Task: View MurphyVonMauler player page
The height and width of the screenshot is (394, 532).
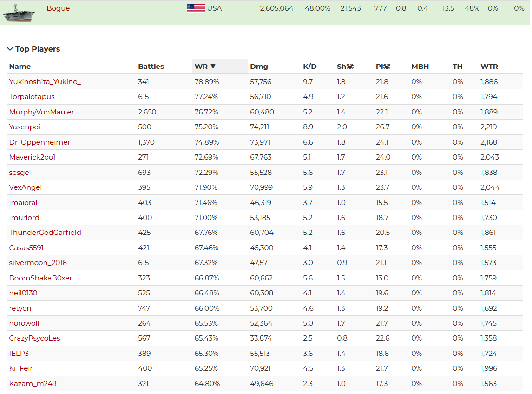Action: point(41,112)
